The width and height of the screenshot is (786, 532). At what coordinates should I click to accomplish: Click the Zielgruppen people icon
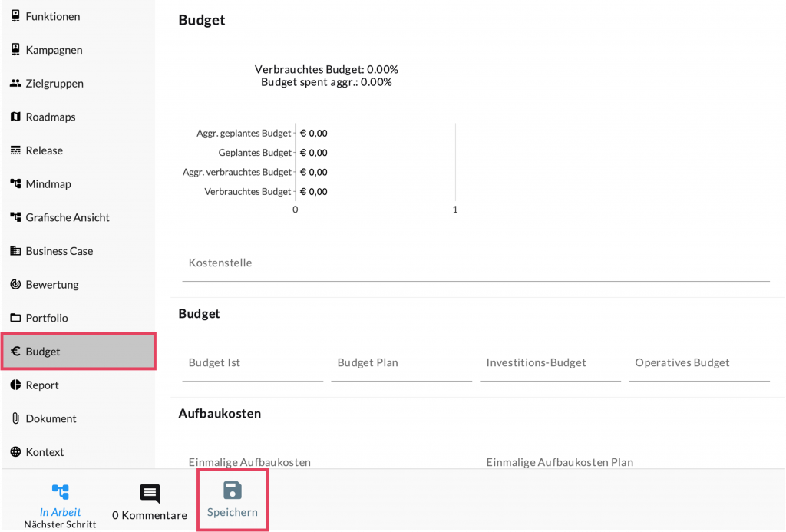click(15, 84)
